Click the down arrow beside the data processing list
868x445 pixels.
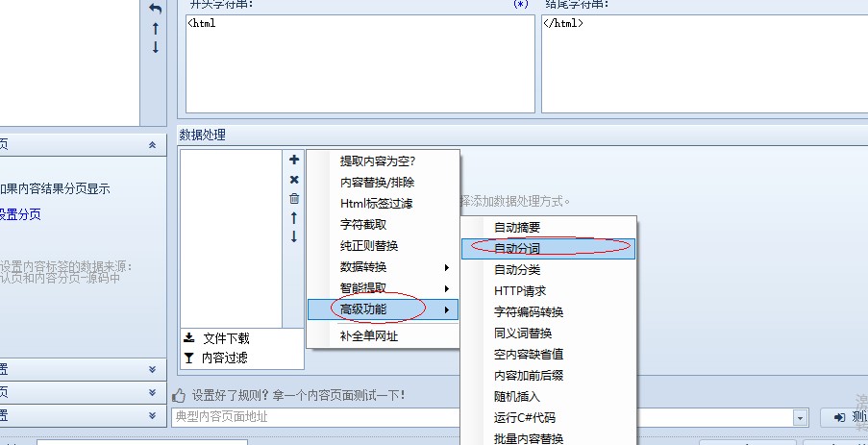(294, 237)
